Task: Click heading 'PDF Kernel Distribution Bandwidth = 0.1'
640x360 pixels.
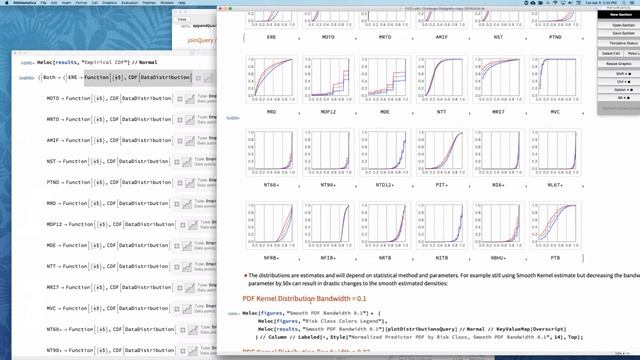Action: 304,299
